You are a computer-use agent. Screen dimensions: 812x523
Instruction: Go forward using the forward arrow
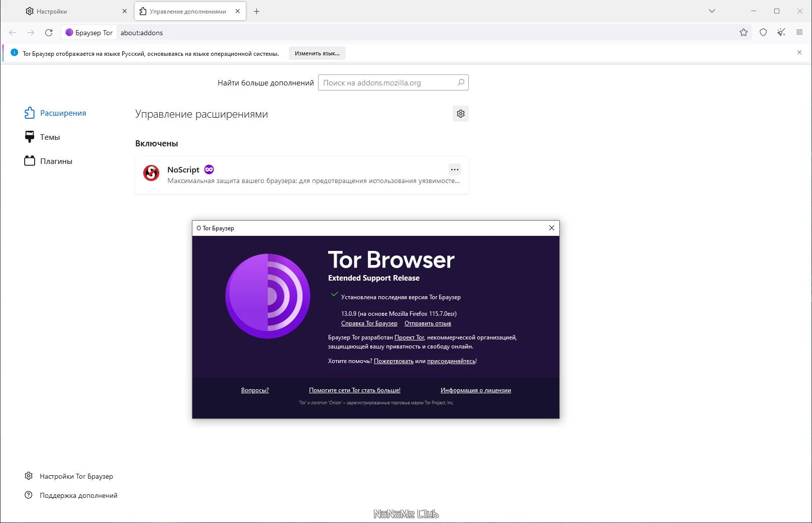click(31, 33)
